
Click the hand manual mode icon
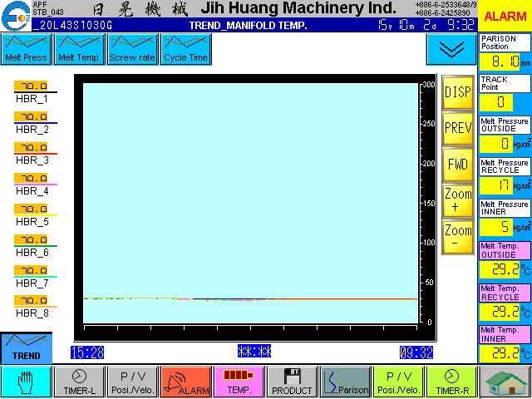26,382
